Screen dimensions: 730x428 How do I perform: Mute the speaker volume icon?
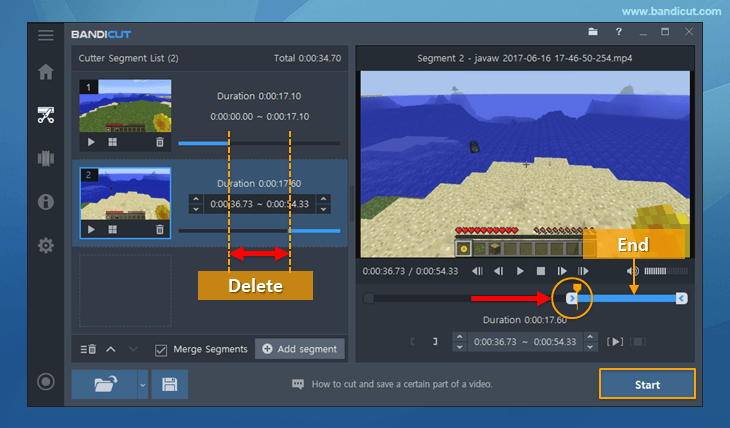coord(632,271)
